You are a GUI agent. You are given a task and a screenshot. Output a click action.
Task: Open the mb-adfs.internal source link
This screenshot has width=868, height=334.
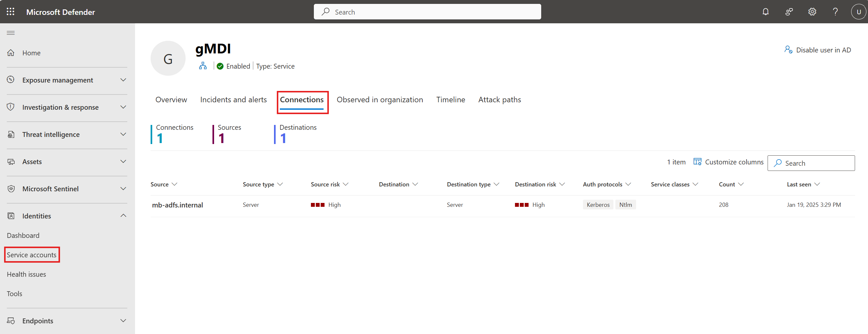(x=177, y=205)
